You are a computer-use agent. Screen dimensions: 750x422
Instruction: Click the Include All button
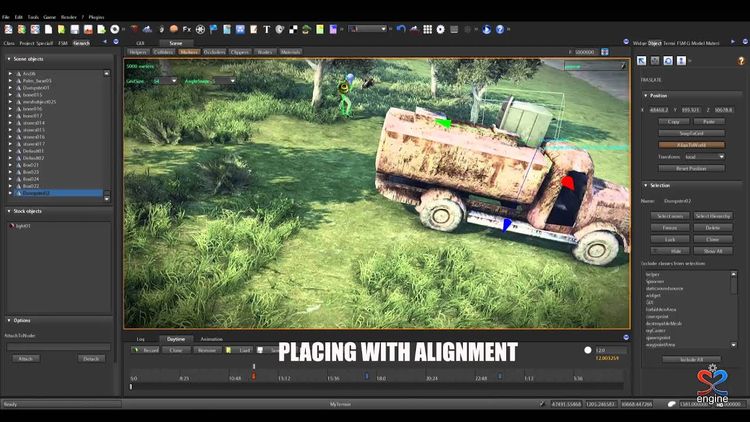691,359
